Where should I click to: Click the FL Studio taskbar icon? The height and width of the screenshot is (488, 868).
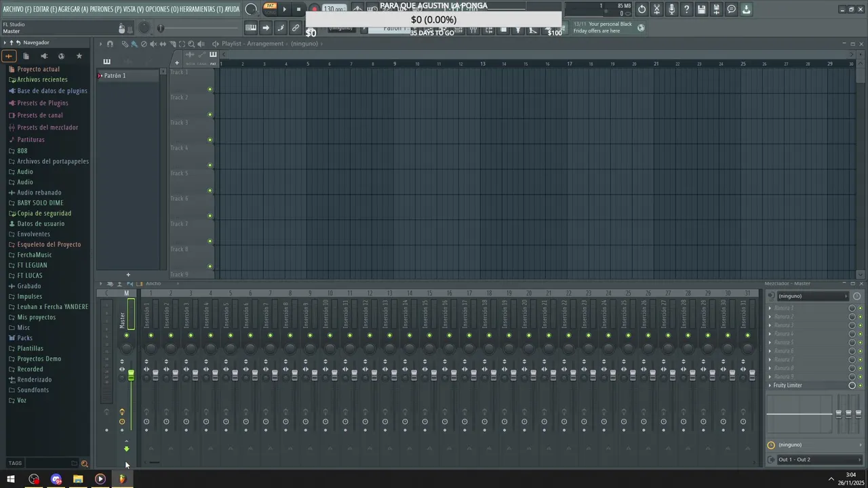tap(122, 479)
